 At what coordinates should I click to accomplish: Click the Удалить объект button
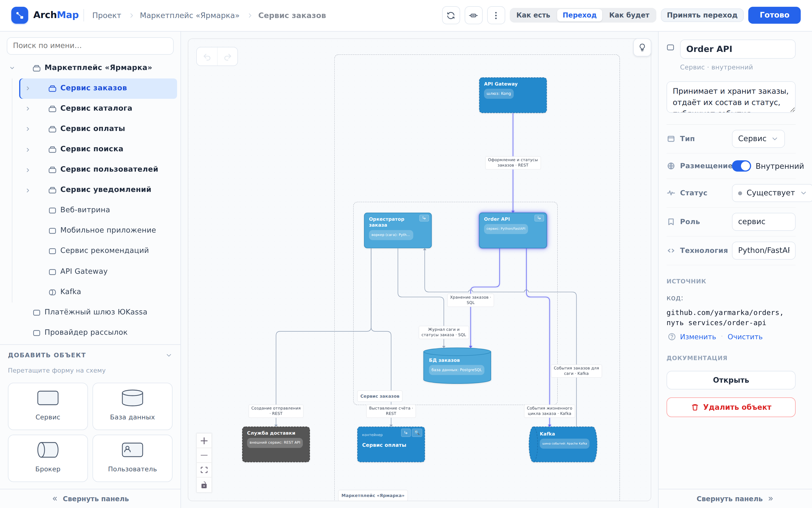tap(731, 407)
